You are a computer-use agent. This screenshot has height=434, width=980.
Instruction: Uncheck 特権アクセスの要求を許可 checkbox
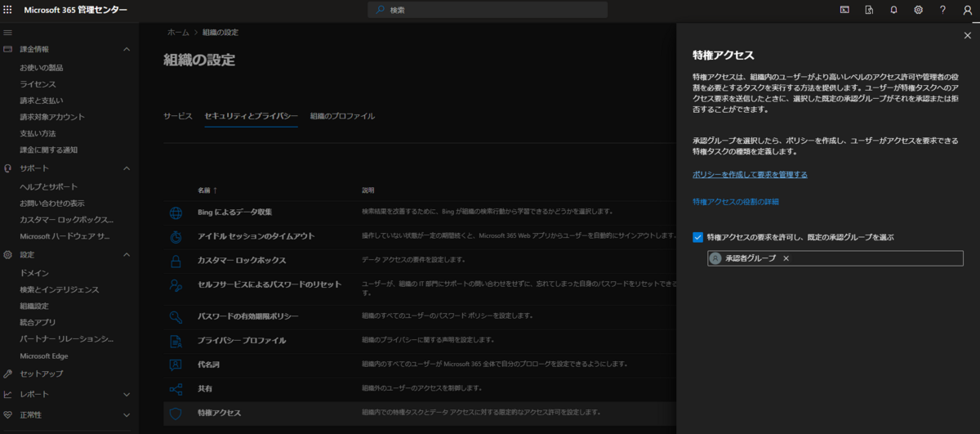(698, 237)
